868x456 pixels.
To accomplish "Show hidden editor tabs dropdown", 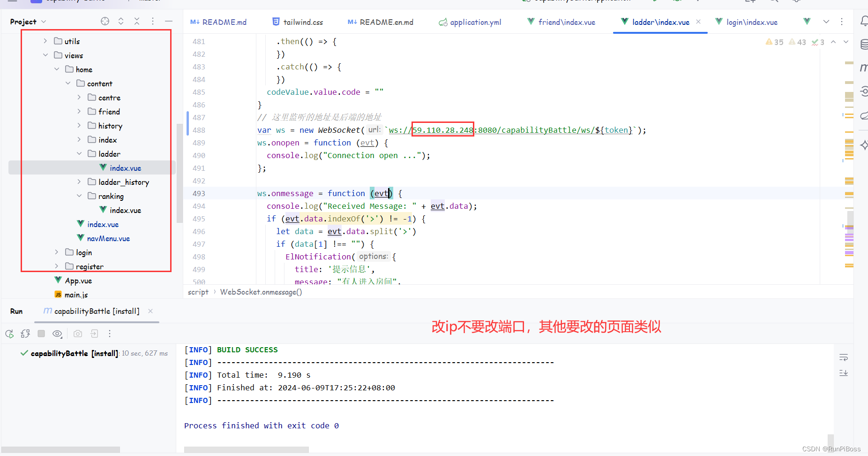I will 826,22.
